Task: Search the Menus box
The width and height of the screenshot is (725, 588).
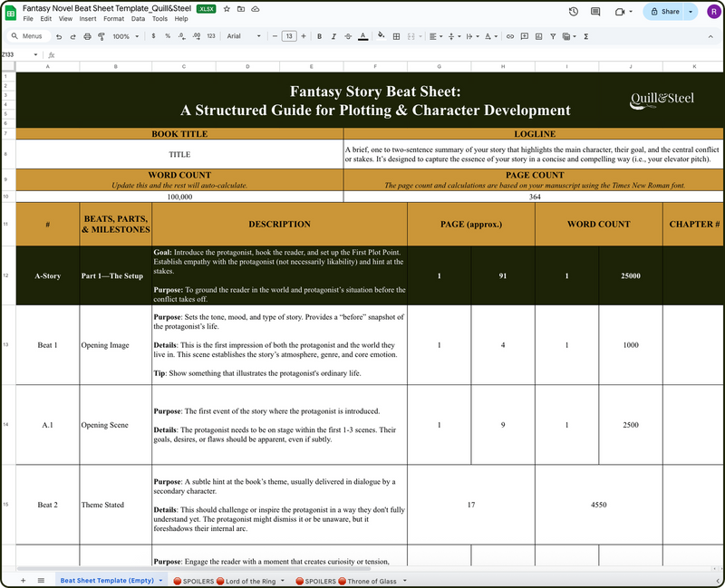Action: tap(28, 36)
